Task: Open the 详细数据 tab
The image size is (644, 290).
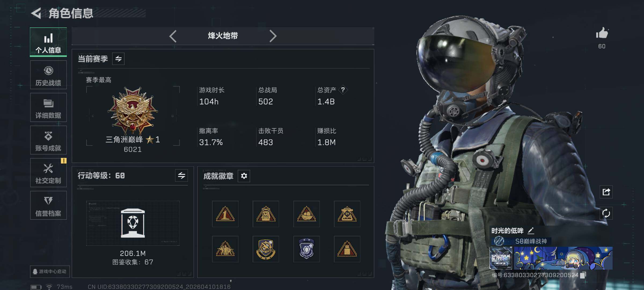Action: pyautogui.click(x=48, y=107)
